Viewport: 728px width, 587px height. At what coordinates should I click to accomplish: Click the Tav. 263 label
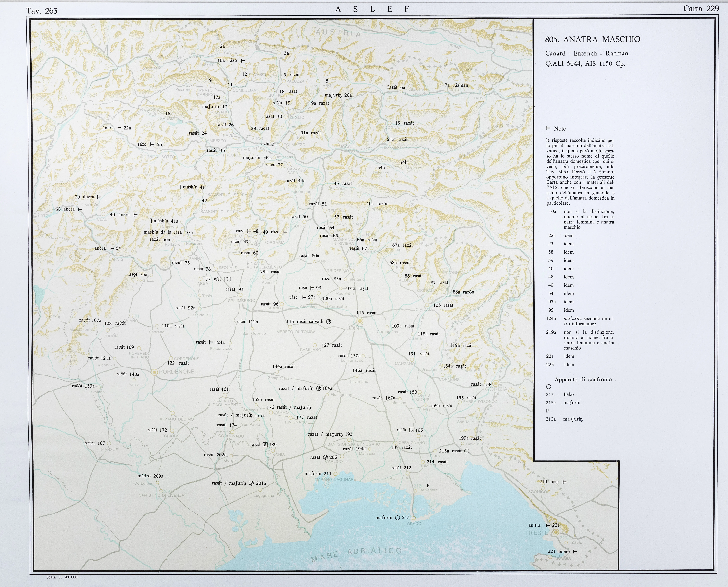pyautogui.click(x=42, y=11)
